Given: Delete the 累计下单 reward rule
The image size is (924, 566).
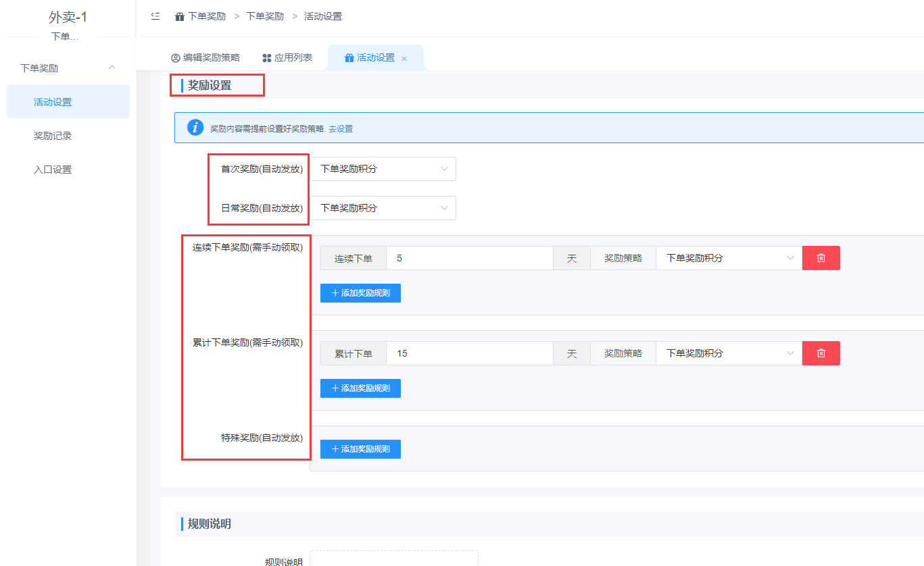Looking at the screenshot, I should click(x=821, y=353).
